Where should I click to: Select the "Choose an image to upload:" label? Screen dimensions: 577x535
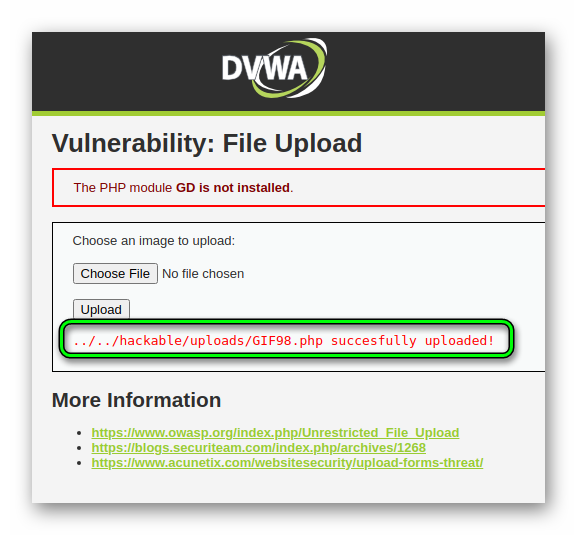tap(154, 241)
